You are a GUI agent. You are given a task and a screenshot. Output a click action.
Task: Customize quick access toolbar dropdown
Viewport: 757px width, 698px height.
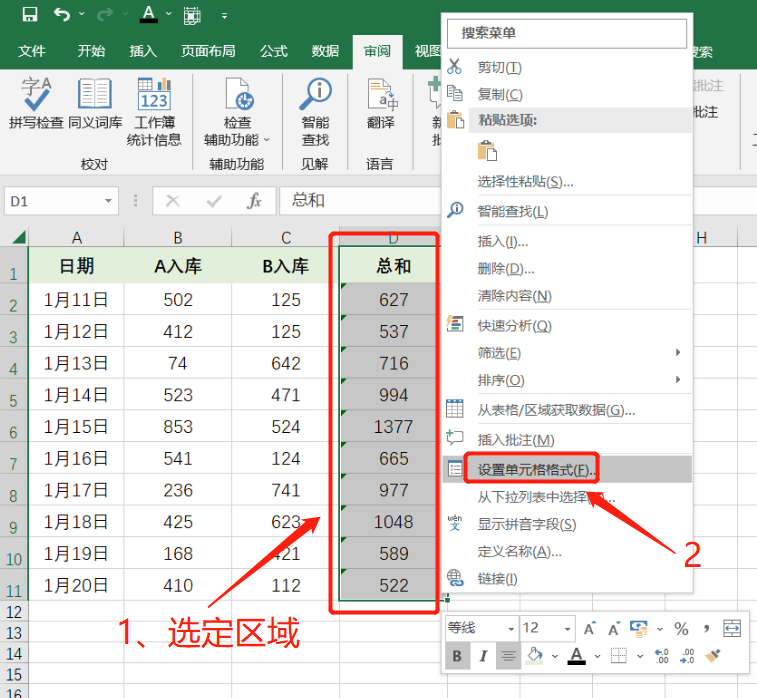224,16
